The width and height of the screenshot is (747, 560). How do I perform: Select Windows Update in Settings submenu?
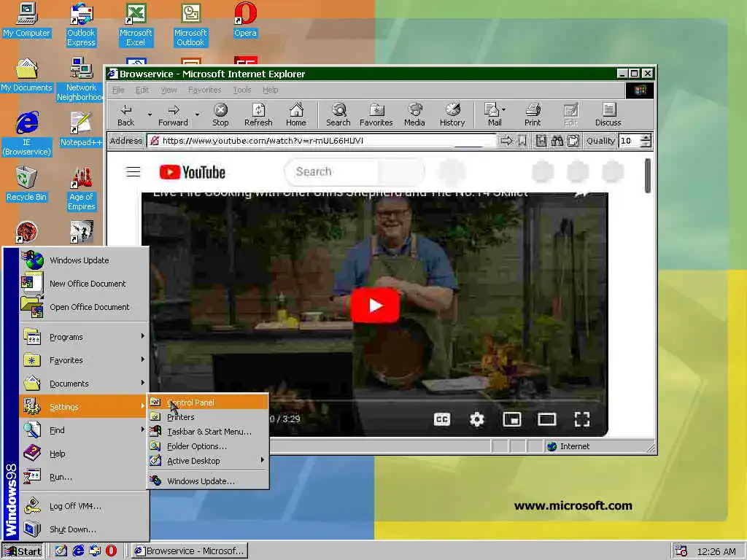pyautogui.click(x=208, y=481)
